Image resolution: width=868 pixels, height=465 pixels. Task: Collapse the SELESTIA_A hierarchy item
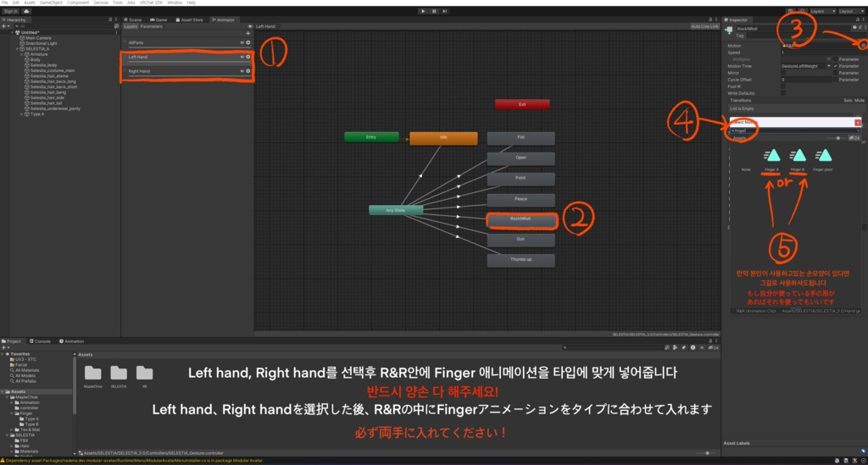click(17, 48)
